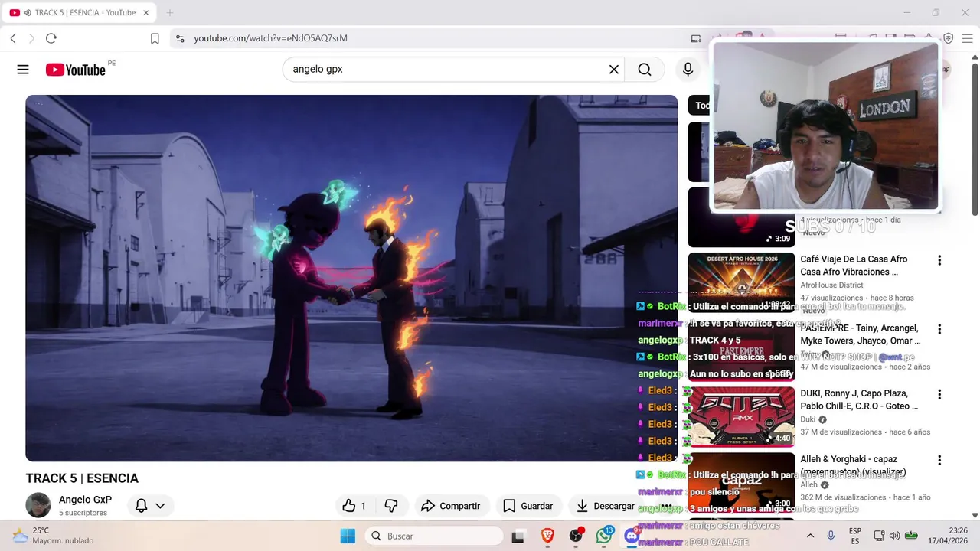Image resolution: width=980 pixels, height=551 pixels.
Task: Open WhatsApp from the taskbar
Action: pos(604,536)
